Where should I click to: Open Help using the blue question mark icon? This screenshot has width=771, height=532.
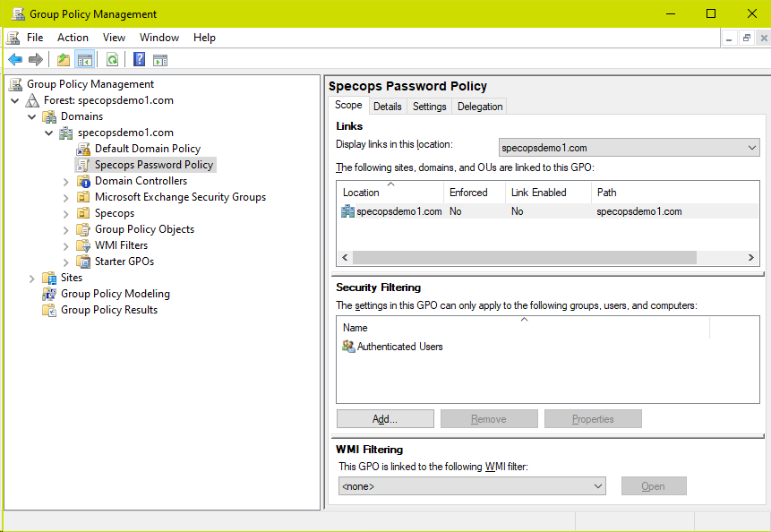[x=139, y=59]
